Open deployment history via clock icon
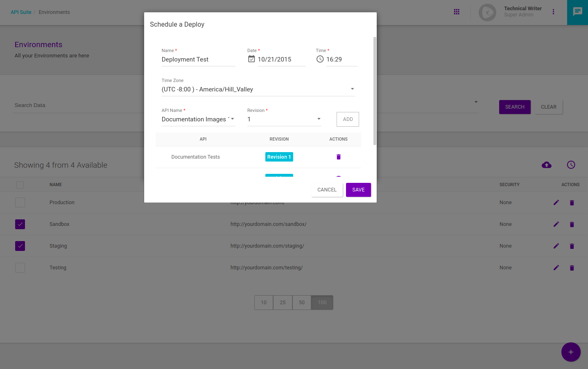Viewport: 588px width, 369px height. (571, 164)
